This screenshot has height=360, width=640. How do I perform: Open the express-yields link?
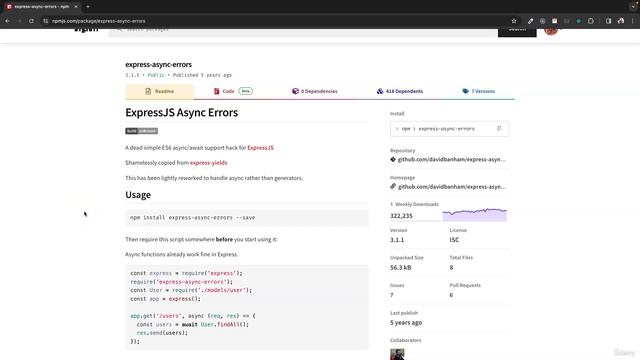point(209,163)
